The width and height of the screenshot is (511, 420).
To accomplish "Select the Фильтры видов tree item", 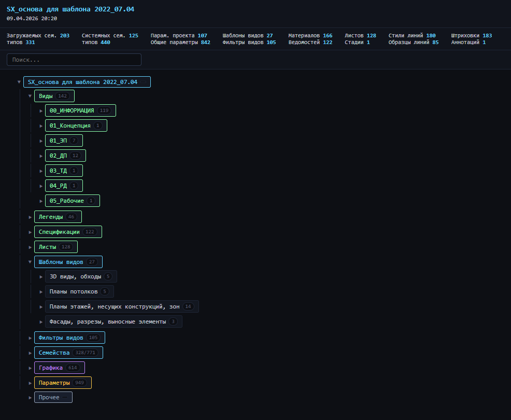I will click(x=69, y=338).
